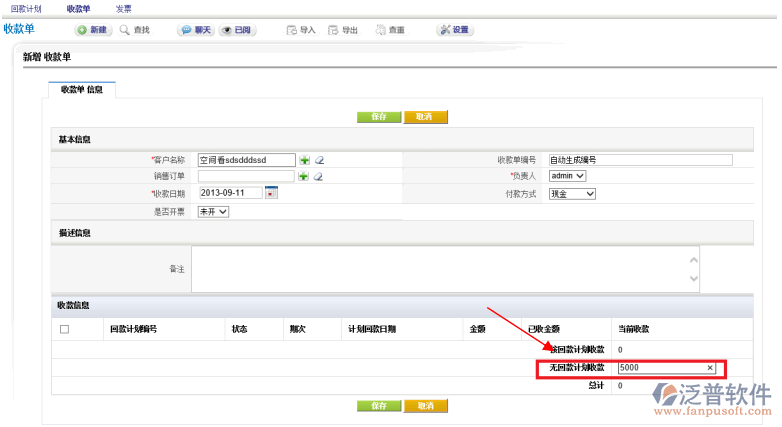Click the 无回款计划收款 input field with 5000
782x427 pixels.
point(661,368)
